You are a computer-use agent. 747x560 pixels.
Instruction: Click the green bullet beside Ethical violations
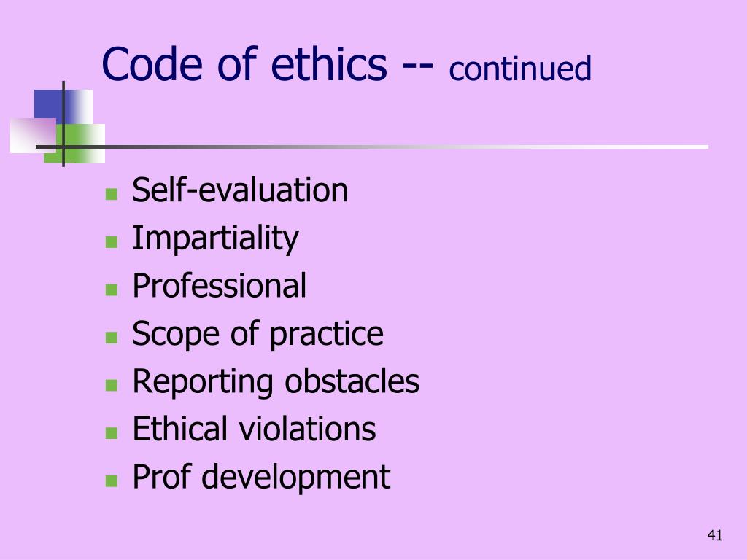coord(112,433)
